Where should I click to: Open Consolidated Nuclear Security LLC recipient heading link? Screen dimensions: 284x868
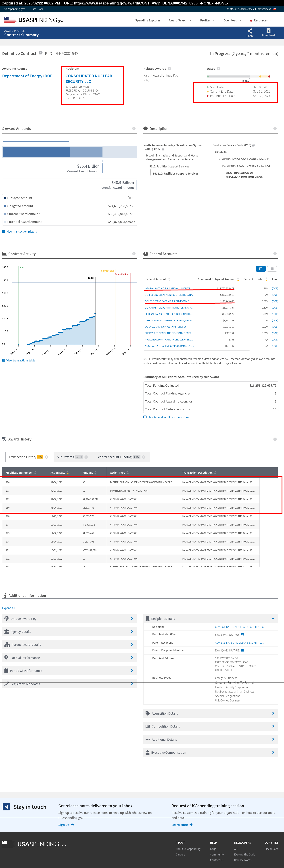coord(89,79)
